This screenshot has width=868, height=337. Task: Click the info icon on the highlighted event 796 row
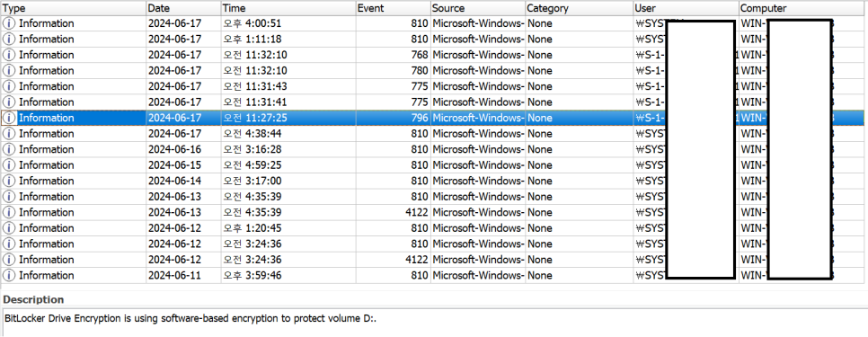pos(9,118)
